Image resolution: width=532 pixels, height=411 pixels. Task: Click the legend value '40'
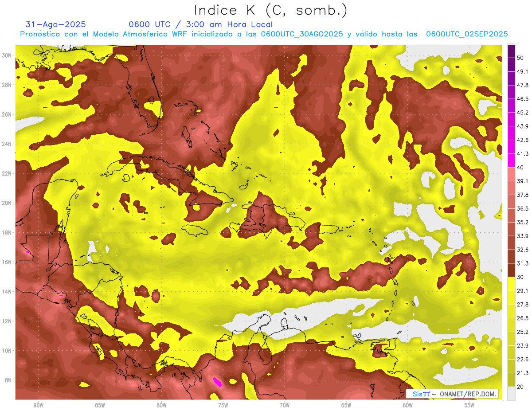point(520,168)
